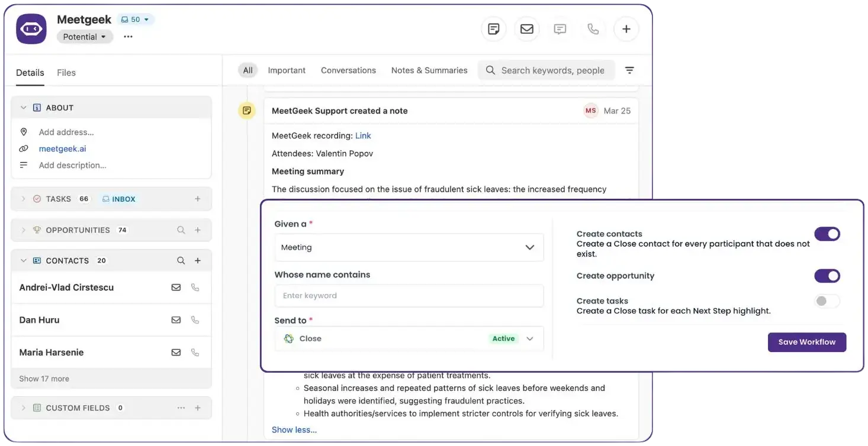Open the Send to Close dropdown
This screenshot has height=446, width=868.
409,339
